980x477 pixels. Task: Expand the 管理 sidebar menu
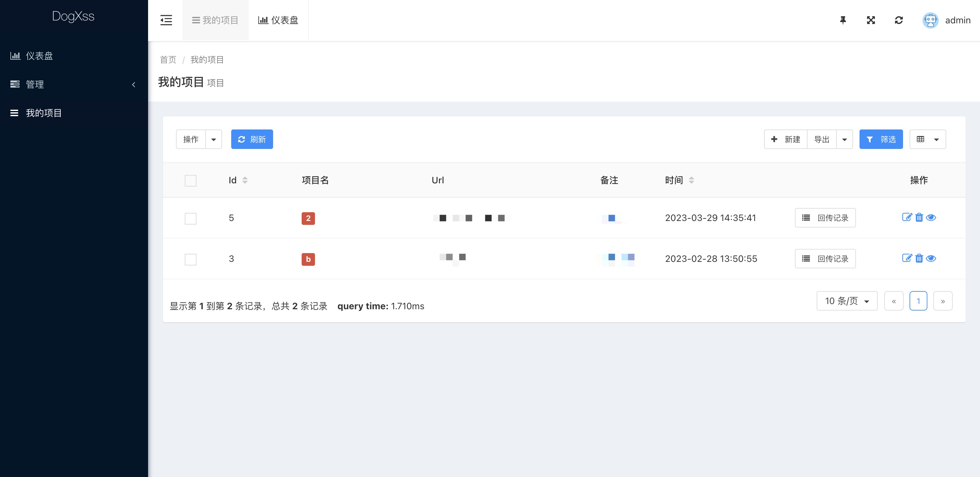[x=73, y=84]
